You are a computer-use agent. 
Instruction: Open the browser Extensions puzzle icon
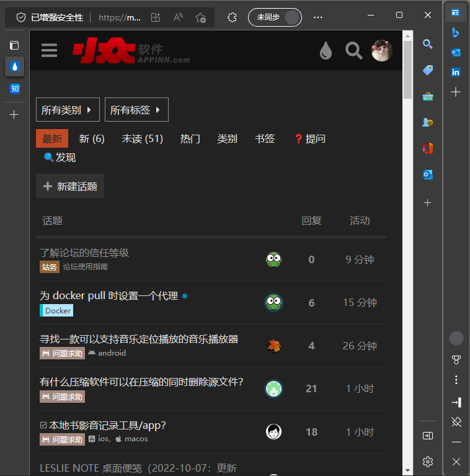(x=232, y=17)
